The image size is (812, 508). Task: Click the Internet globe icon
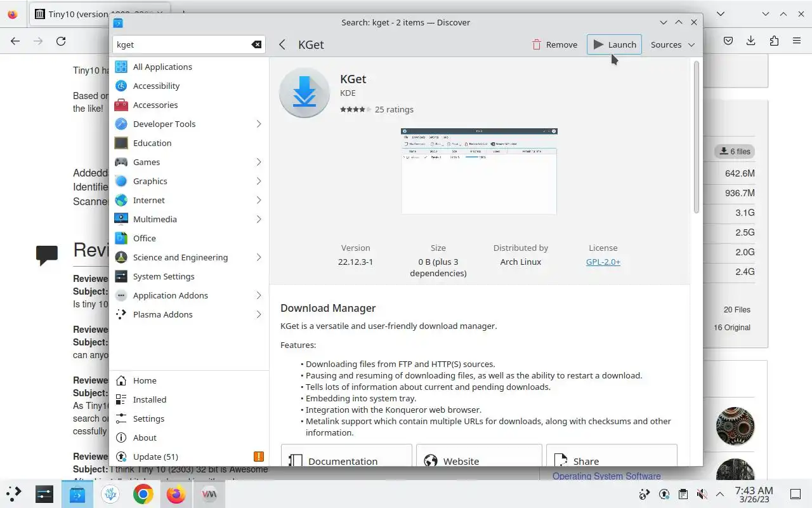coord(121,200)
